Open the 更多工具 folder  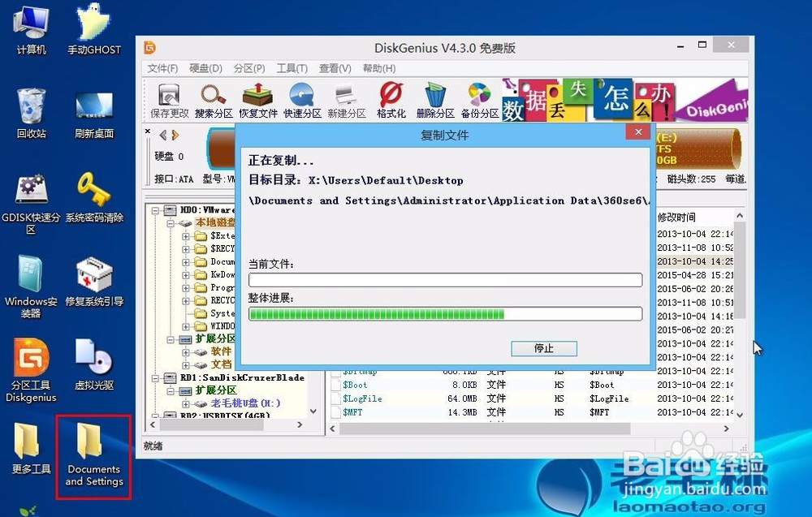point(31,448)
